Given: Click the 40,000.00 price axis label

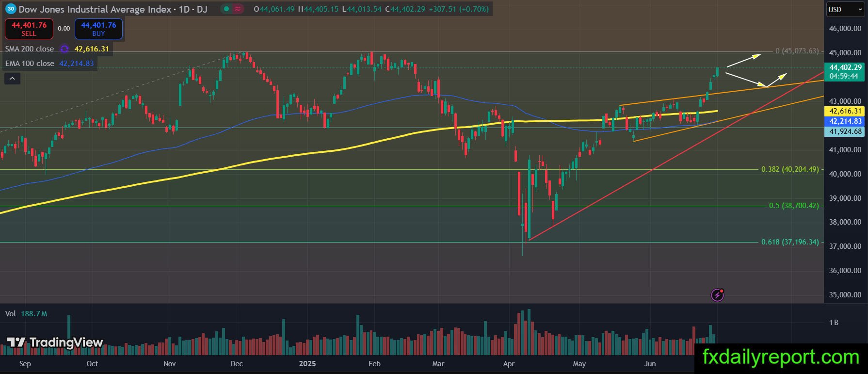Looking at the screenshot, I should click(x=845, y=174).
